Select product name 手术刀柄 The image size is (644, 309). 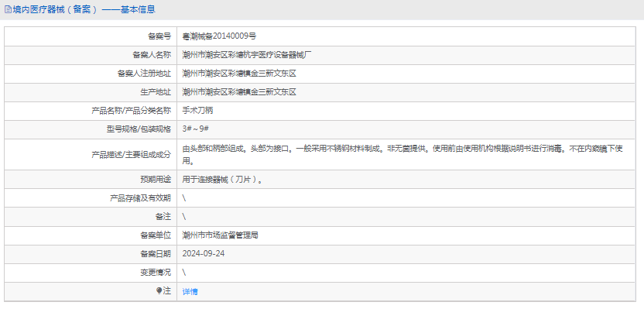pyautogui.click(x=197, y=111)
